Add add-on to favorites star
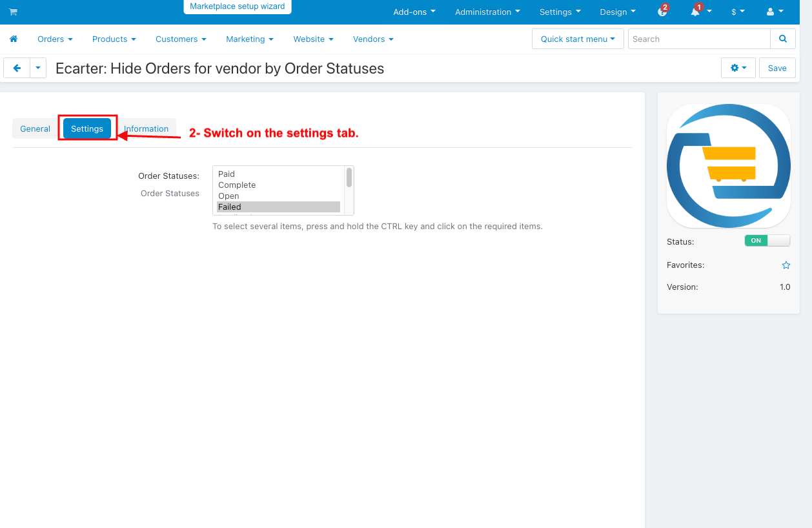The image size is (812, 528). click(786, 265)
